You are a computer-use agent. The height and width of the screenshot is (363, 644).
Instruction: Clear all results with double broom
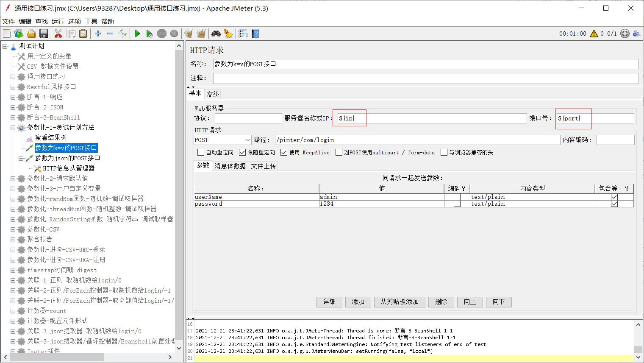(201, 34)
